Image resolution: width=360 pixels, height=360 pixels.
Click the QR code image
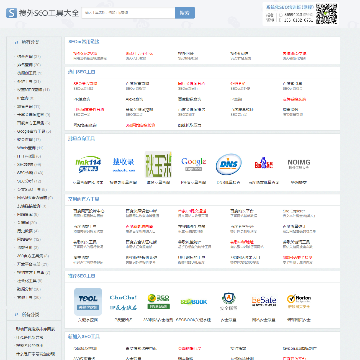click(x=327, y=13)
